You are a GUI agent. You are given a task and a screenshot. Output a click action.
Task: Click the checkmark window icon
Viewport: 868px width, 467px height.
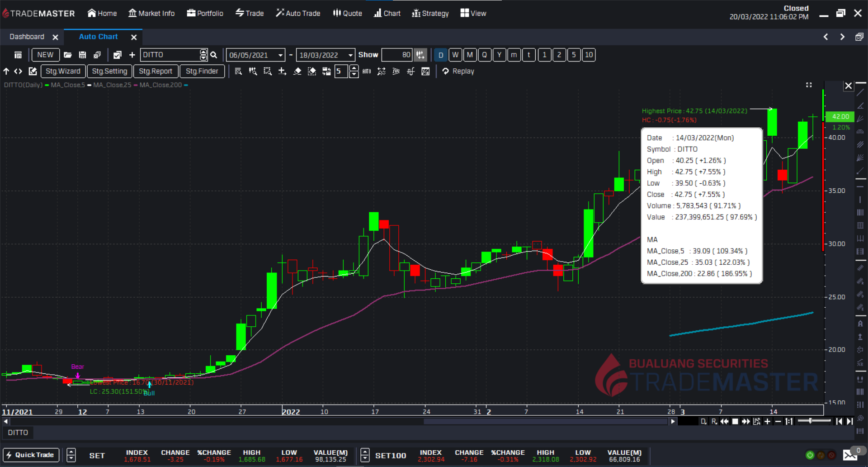point(117,55)
